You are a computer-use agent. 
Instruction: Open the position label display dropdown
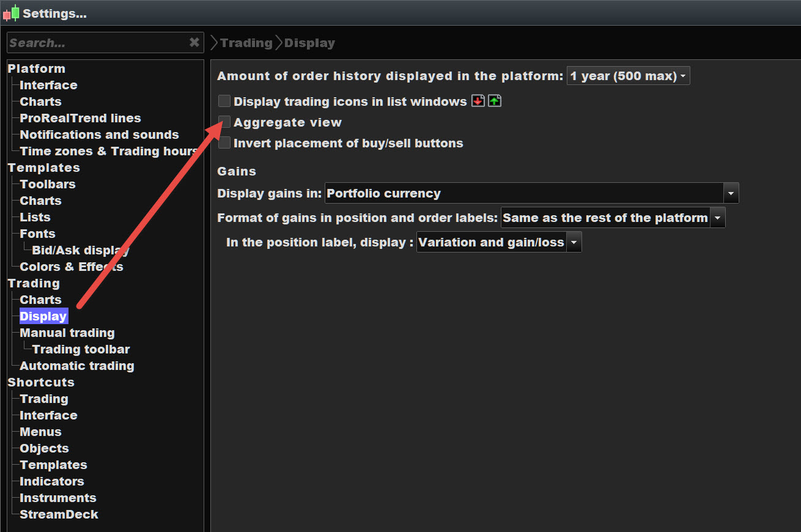(x=498, y=242)
